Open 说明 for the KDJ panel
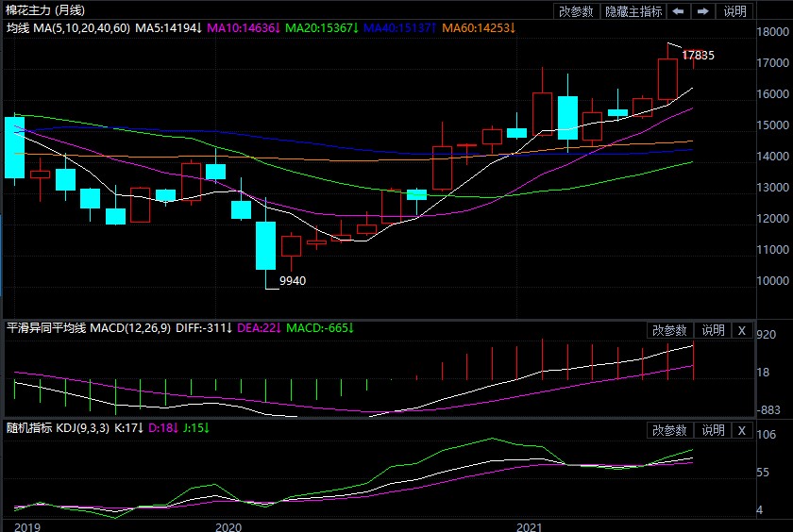Viewport: 793px width, 532px height. tap(713, 430)
